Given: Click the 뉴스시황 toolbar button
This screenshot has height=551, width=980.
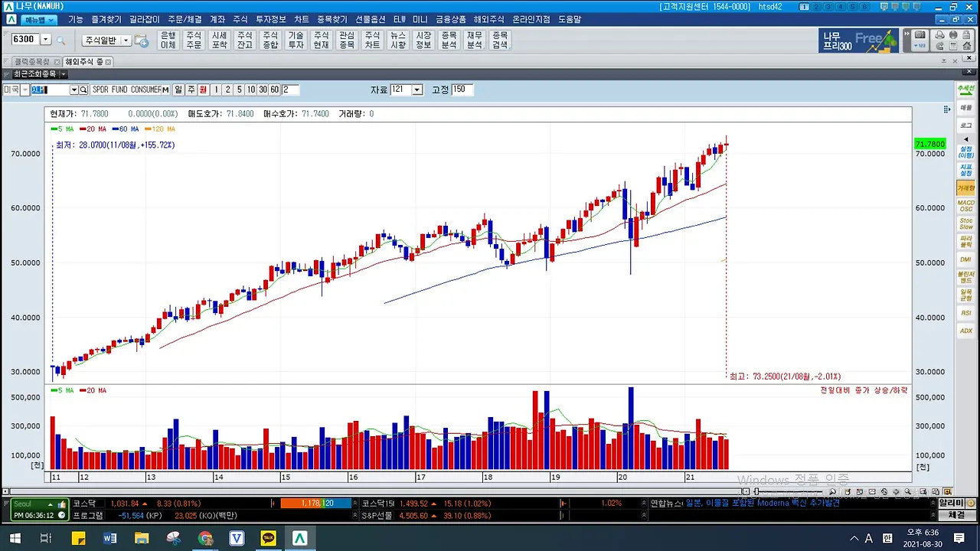Looking at the screenshot, I should click(x=398, y=40).
